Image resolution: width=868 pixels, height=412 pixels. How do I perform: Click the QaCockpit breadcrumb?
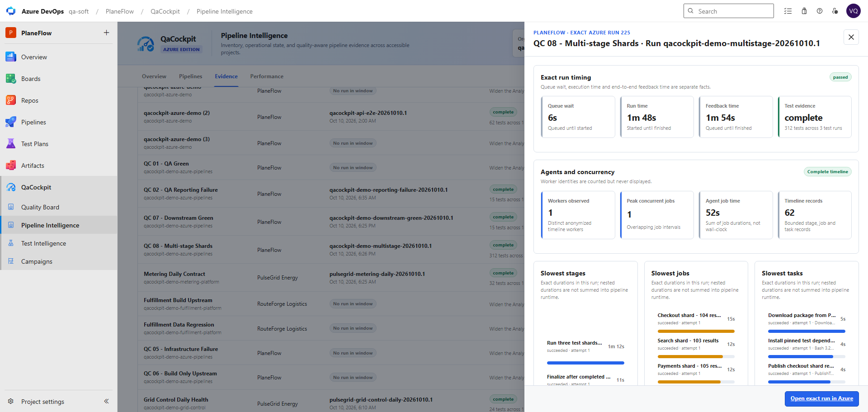[165, 11]
